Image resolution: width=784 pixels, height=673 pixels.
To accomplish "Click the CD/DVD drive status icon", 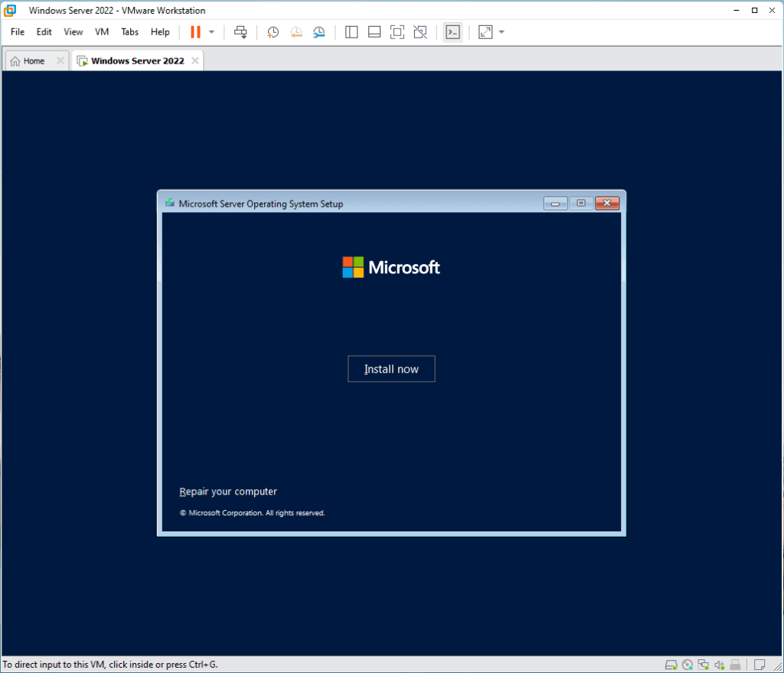I will pos(688,665).
